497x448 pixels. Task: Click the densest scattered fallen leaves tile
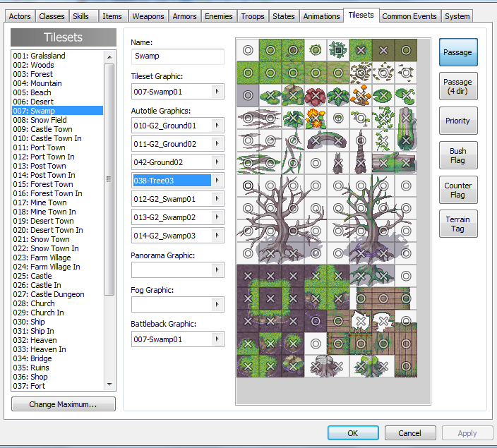361,73
